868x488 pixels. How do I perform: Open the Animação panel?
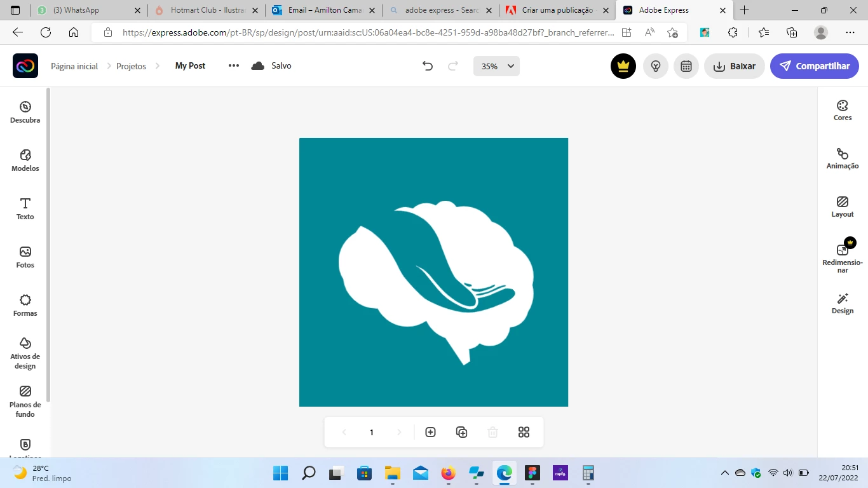pos(843,158)
